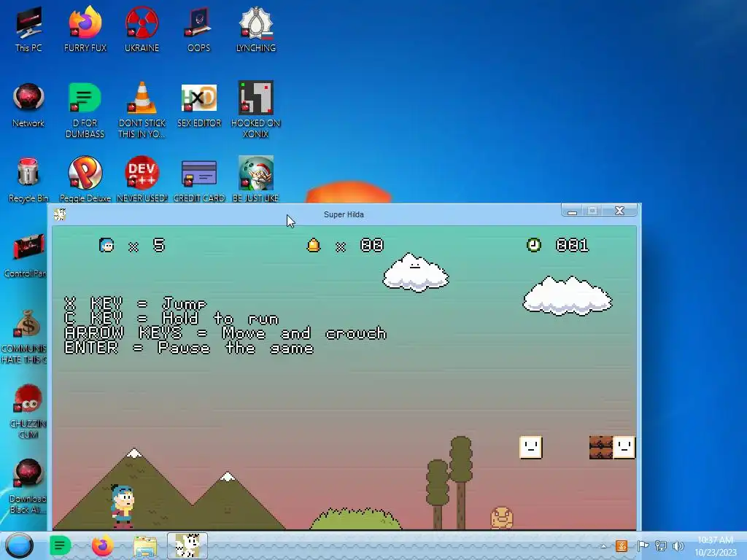This screenshot has width=747, height=560.
Task: Open Action Center flag icon
Action: [642, 546]
